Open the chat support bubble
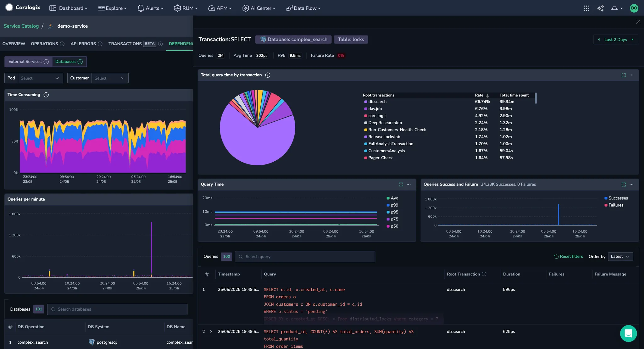Screen dimensions: 644x349 [628, 333]
